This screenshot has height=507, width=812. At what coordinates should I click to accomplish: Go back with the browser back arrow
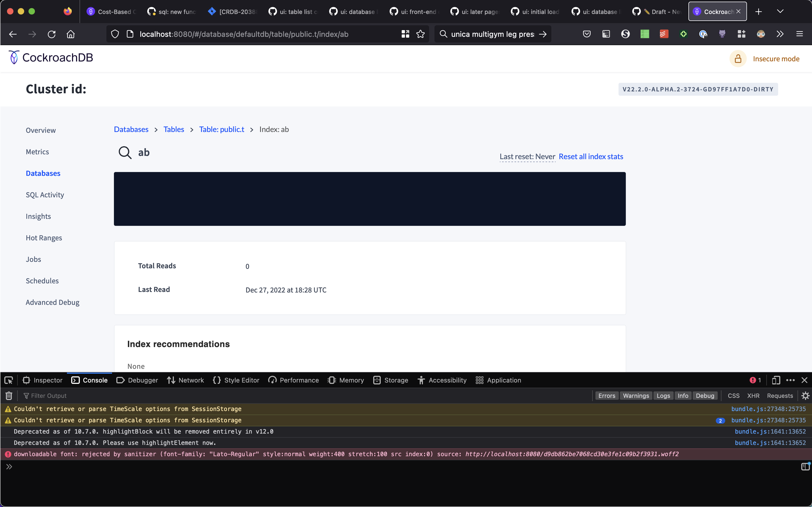point(13,34)
